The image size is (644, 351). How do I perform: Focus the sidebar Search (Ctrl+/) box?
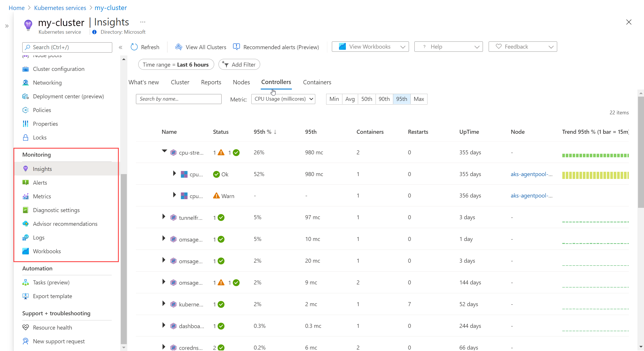[x=67, y=47]
